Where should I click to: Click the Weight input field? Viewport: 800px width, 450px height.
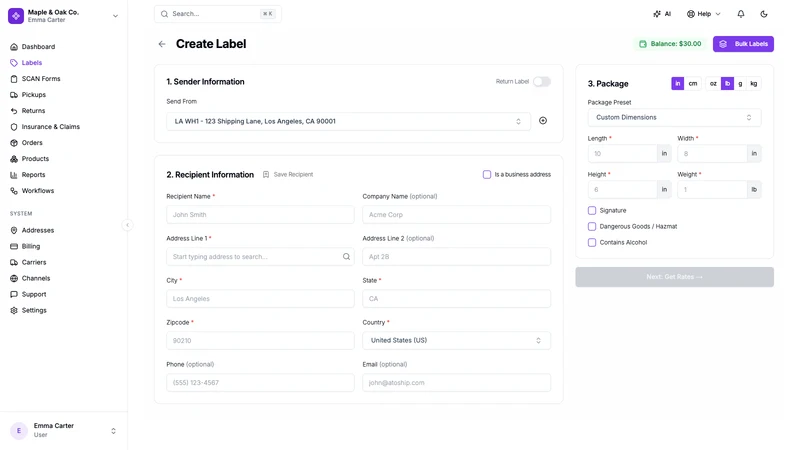(x=712, y=189)
